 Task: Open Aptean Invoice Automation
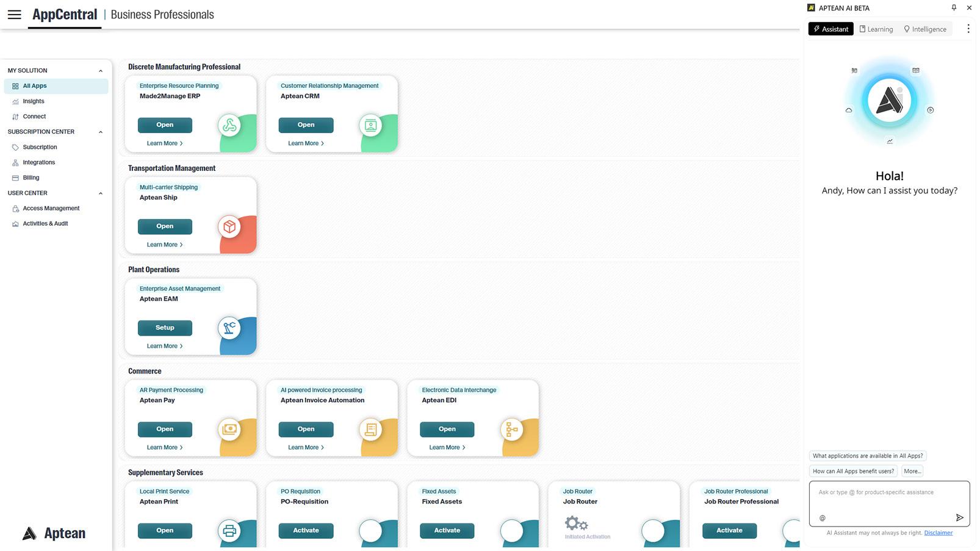(x=306, y=429)
